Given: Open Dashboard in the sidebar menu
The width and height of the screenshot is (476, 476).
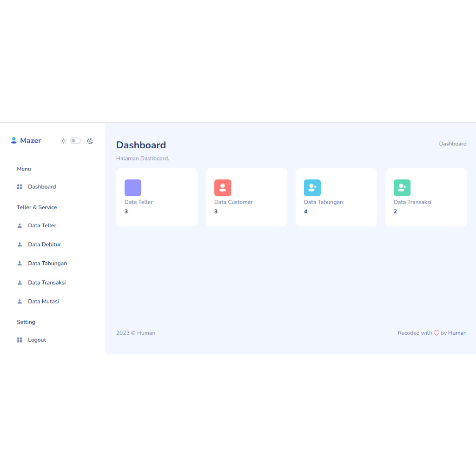Looking at the screenshot, I should click(42, 187).
